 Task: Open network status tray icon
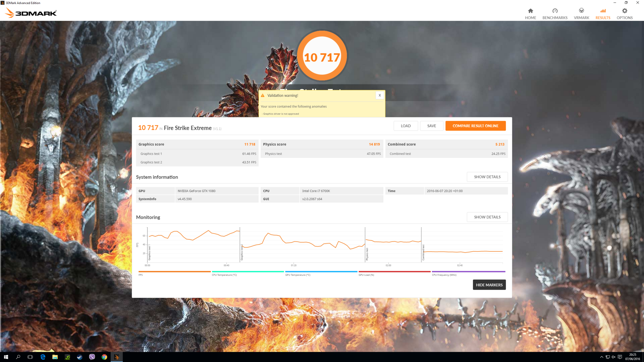pos(607,357)
